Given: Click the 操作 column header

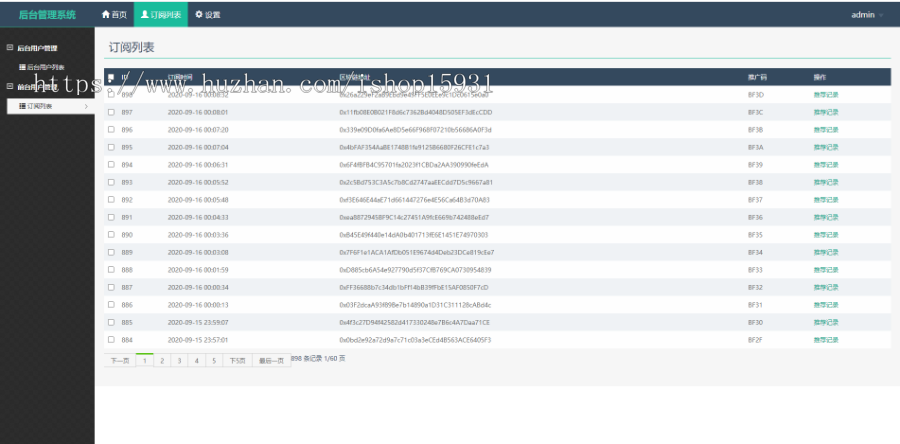Looking at the screenshot, I should [x=820, y=77].
